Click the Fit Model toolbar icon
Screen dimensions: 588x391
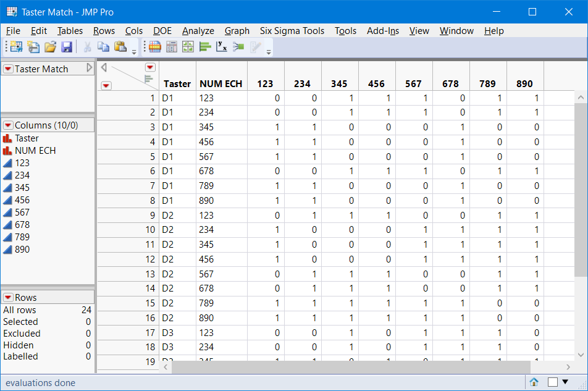pyautogui.click(x=238, y=47)
